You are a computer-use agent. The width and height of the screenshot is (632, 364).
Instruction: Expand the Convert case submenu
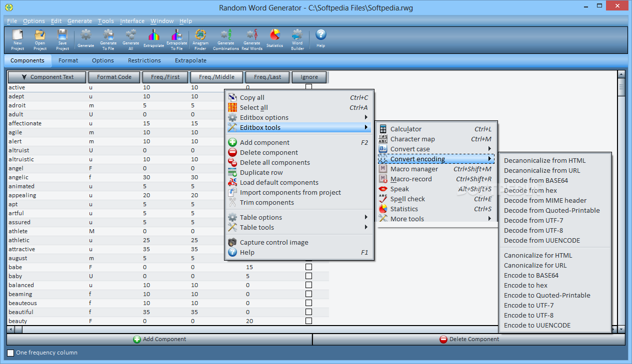(x=436, y=149)
